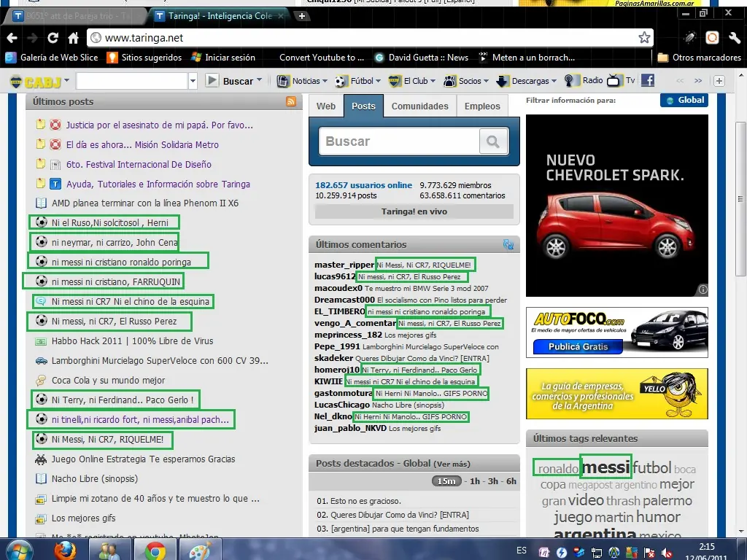Open Paint from the taskbar
Viewport: 747px width, 560px height.
tap(200, 551)
